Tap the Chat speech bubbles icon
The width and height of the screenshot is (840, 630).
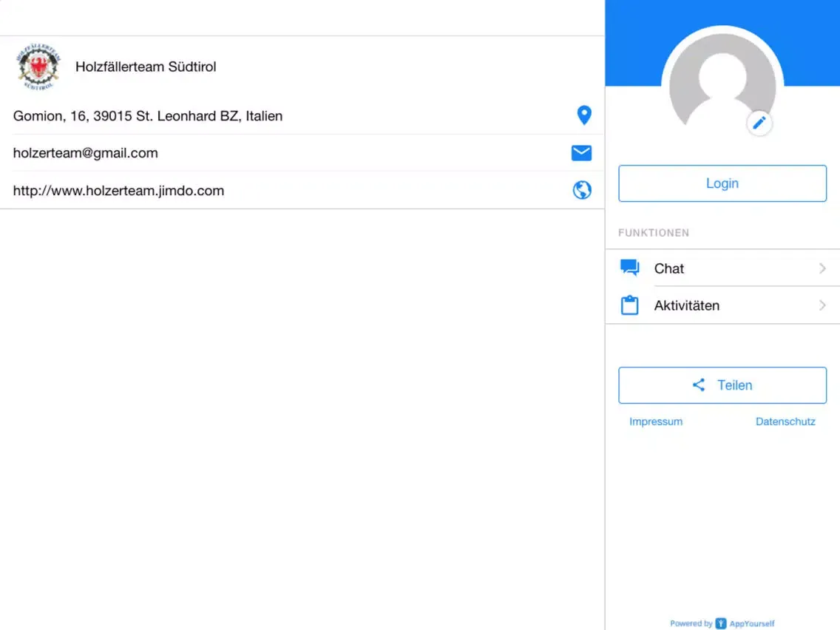click(629, 268)
